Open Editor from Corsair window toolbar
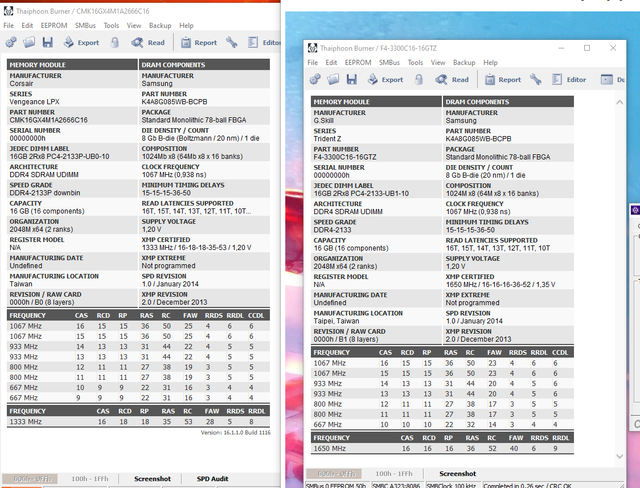Screen dimensions: 640x488 click(x=264, y=42)
